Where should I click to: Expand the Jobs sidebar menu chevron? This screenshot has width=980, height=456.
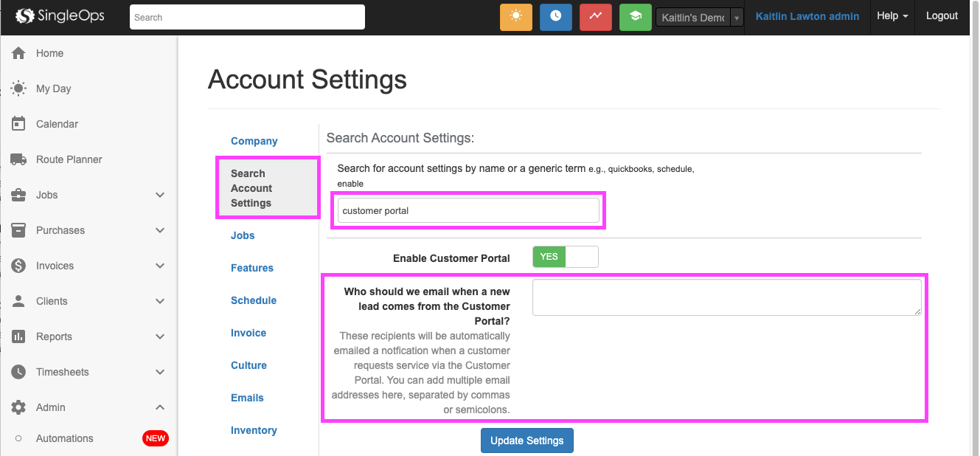coord(160,195)
